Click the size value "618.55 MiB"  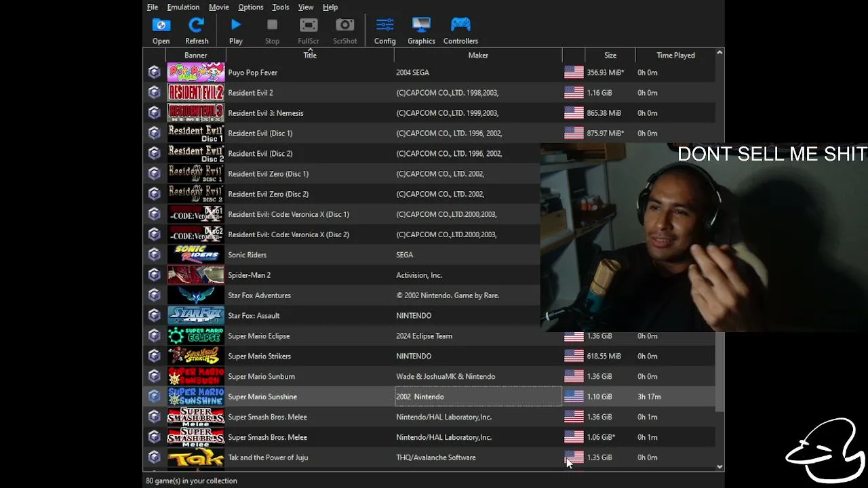(x=604, y=356)
